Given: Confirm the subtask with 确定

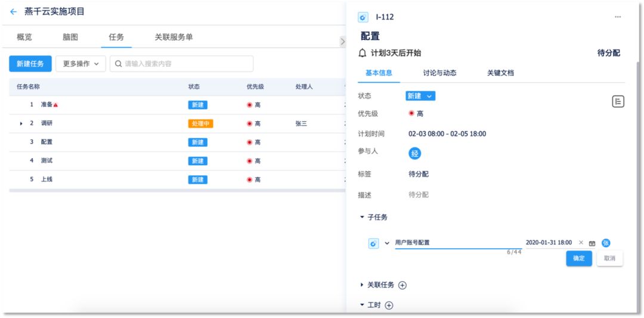Looking at the screenshot, I should 578,258.
